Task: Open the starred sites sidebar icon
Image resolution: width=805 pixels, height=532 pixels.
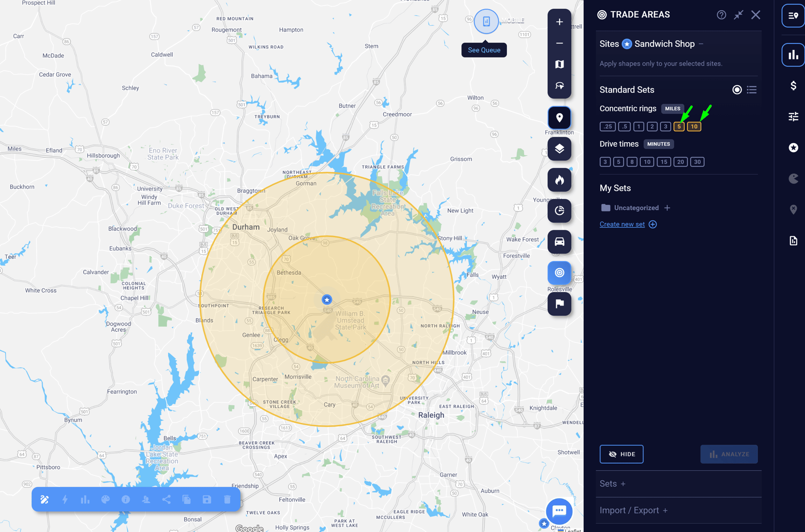Action: [x=793, y=148]
